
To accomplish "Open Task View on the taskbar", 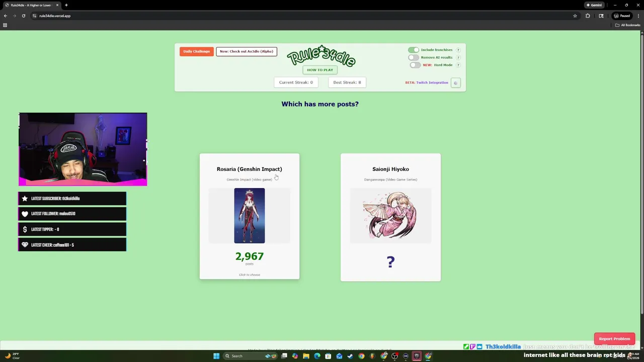I will pos(284,356).
